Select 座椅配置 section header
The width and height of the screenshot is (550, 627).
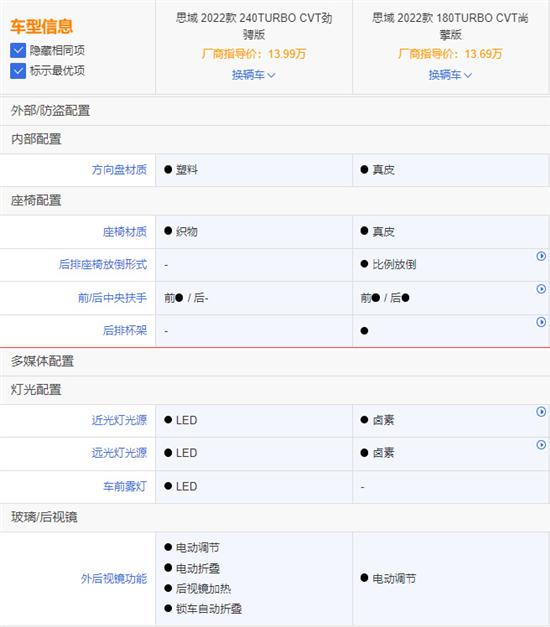275,201
